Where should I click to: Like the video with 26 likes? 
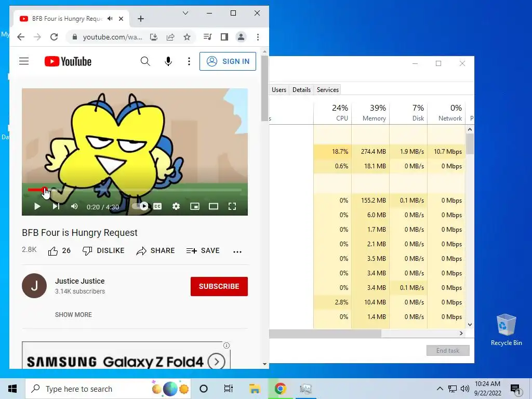(59, 251)
